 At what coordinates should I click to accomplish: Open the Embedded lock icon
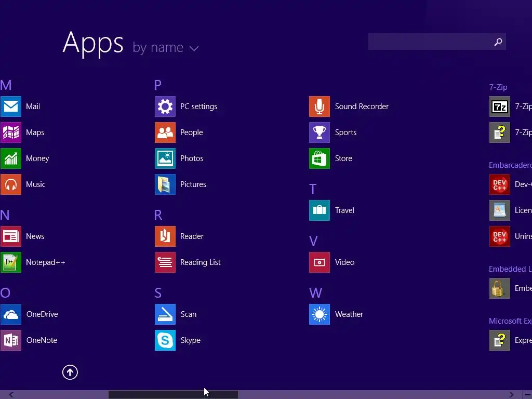point(499,288)
